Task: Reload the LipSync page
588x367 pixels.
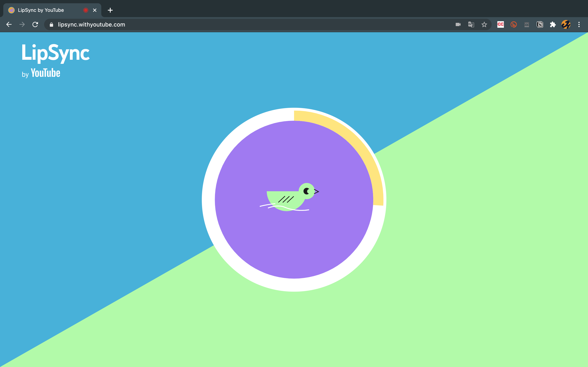Action: (x=35, y=24)
